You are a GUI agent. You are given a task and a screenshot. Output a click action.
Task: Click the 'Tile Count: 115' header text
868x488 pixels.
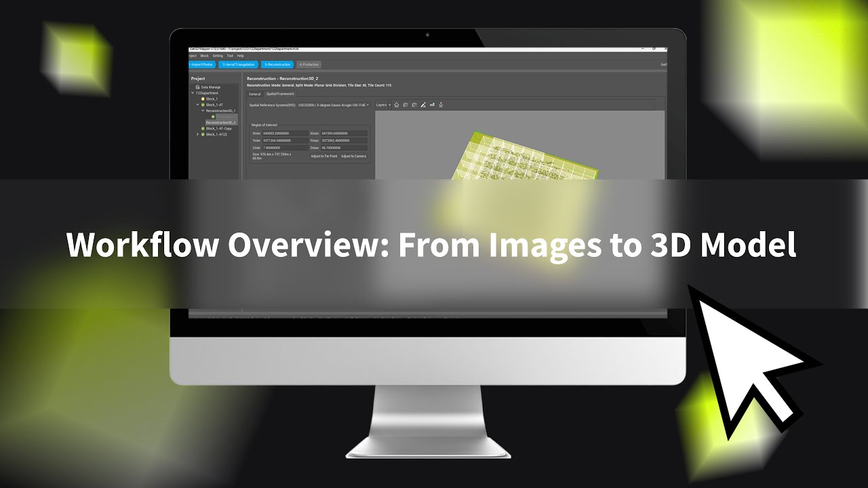coord(380,85)
